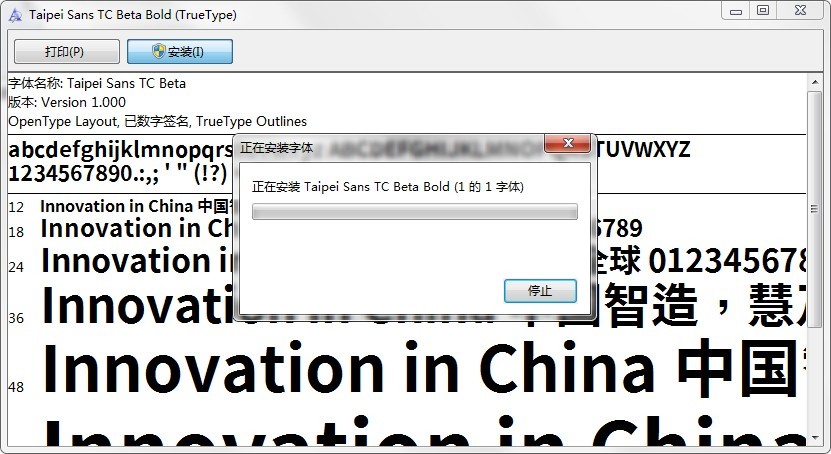
Task: Minimize the font viewer window
Action: [x=736, y=11]
